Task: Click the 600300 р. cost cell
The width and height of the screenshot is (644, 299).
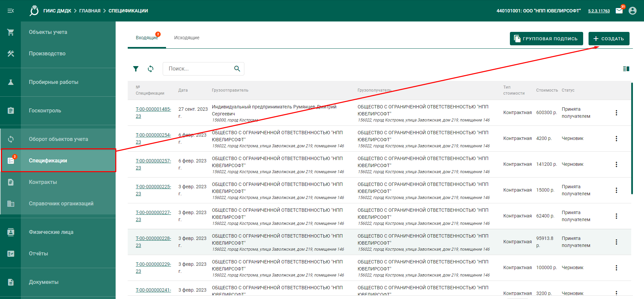Action: click(547, 113)
